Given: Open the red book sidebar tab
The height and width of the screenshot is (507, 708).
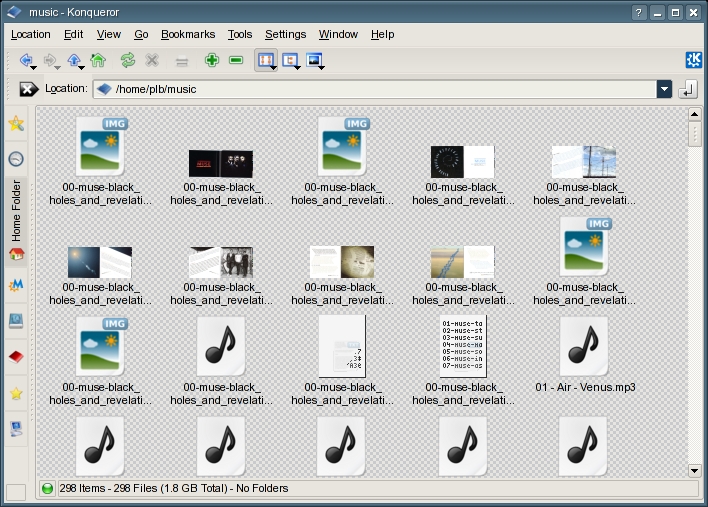Looking at the screenshot, I should pyautogui.click(x=16, y=357).
